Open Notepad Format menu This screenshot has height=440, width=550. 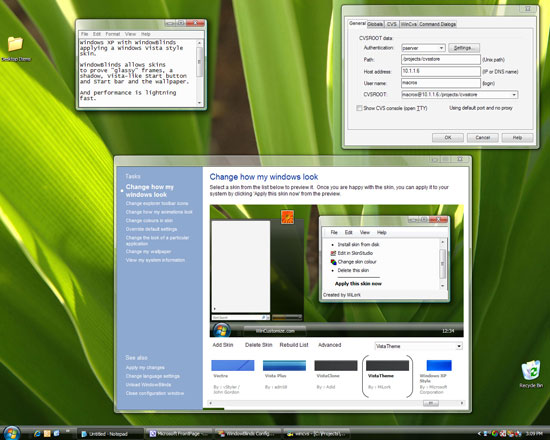113,34
